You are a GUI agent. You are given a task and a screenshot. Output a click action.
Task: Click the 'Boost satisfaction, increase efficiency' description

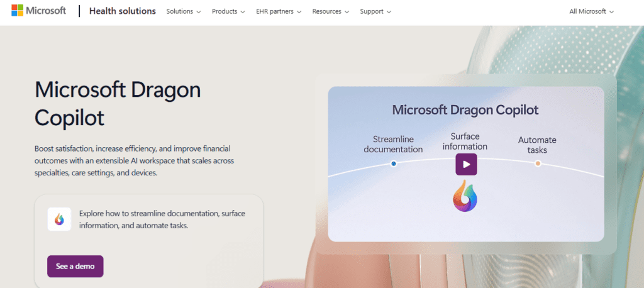(135, 160)
